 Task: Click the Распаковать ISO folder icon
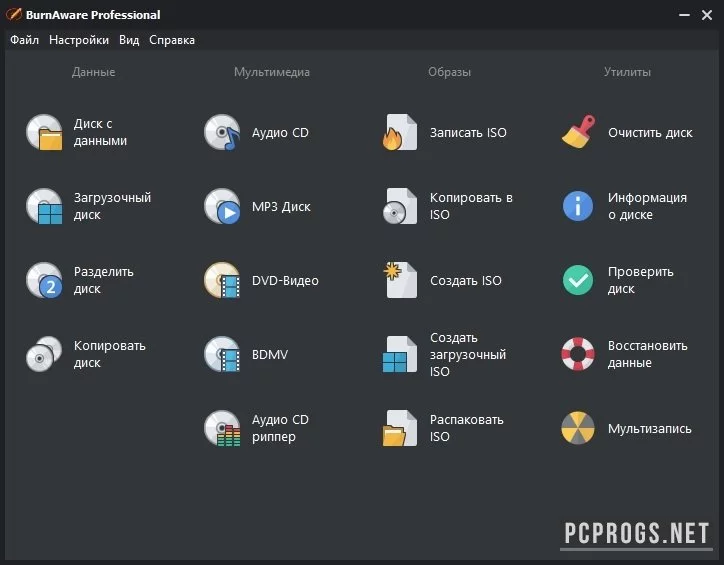400,428
